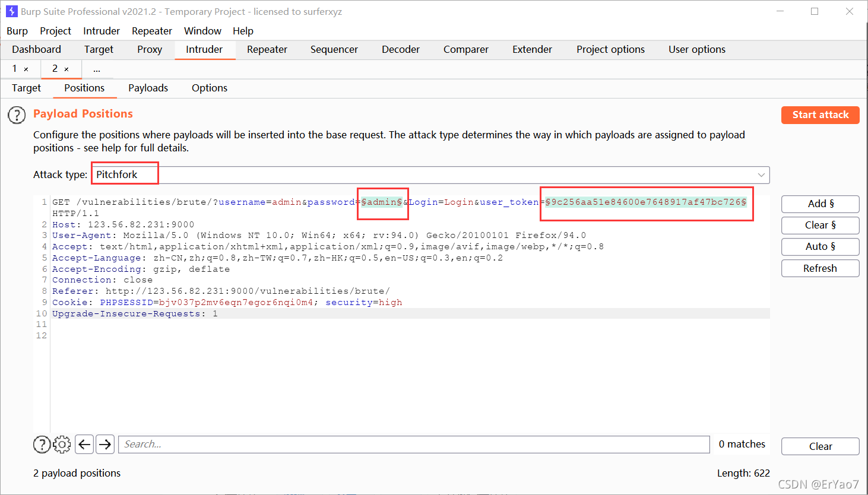
Task: Open search settings gear icon
Action: 62,444
